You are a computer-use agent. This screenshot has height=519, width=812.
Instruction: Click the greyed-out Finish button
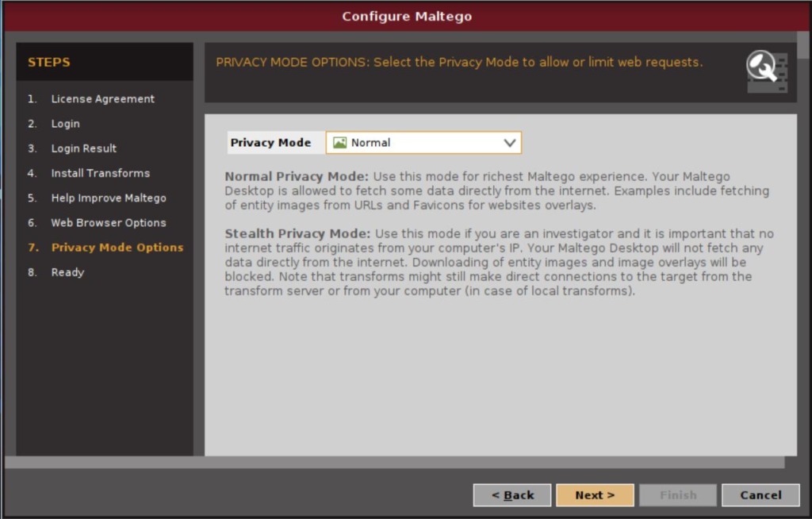(678, 495)
